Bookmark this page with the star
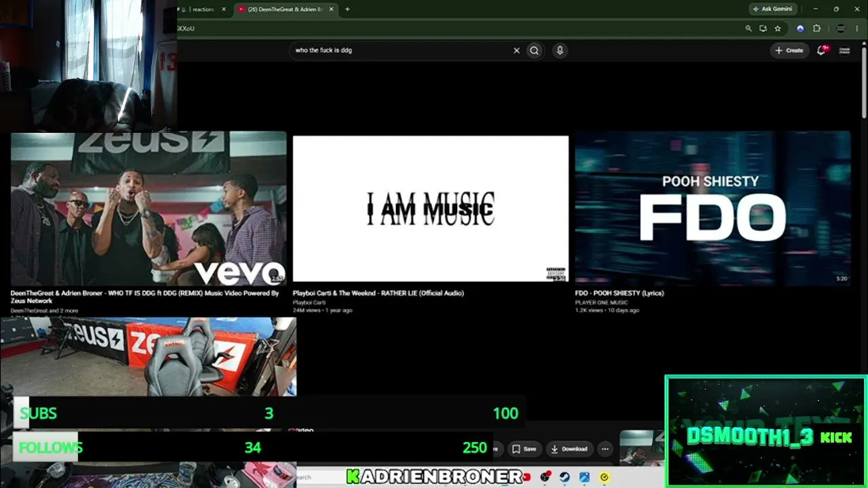This screenshot has width=868, height=488. coord(778,28)
